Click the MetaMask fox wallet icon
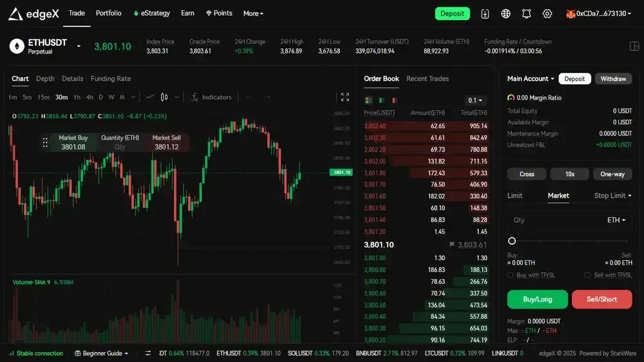The width and height of the screenshot is (644, 362). 571,14
